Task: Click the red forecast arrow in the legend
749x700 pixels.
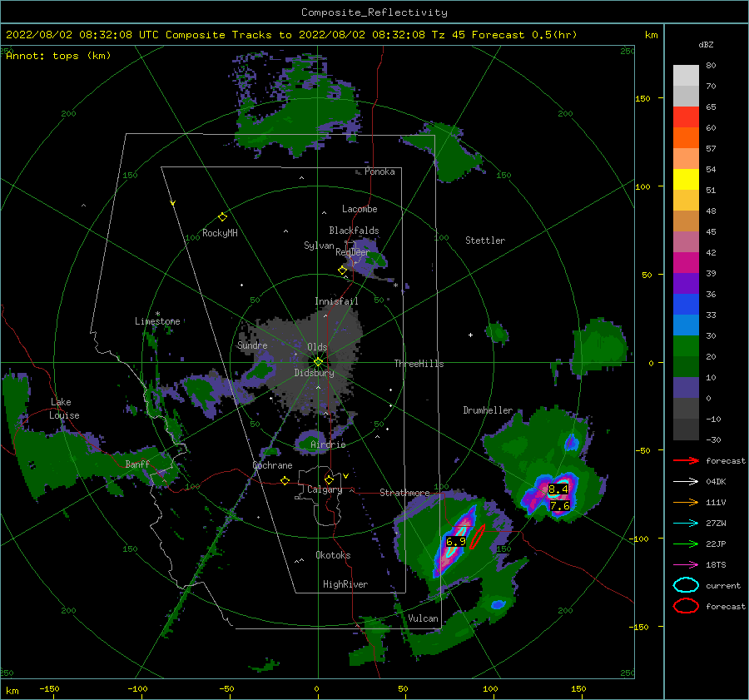Action: [x=686, y=460]
